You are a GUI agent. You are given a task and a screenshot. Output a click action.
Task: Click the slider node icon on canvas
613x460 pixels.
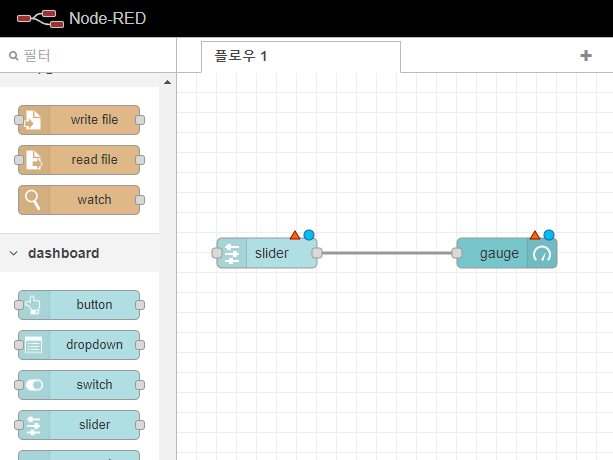coord(232,253)
